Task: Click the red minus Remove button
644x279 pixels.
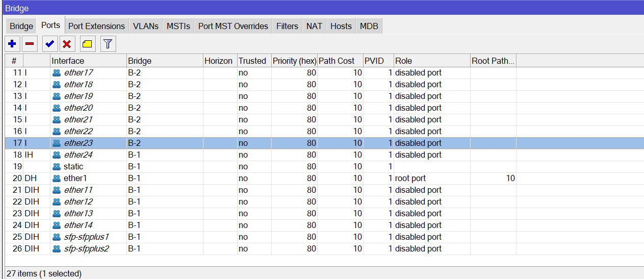Action: (x=30, y=44)
